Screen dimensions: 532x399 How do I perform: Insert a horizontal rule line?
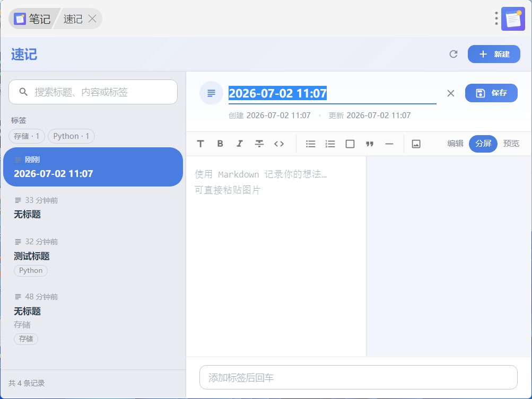(x=389, y=144)
